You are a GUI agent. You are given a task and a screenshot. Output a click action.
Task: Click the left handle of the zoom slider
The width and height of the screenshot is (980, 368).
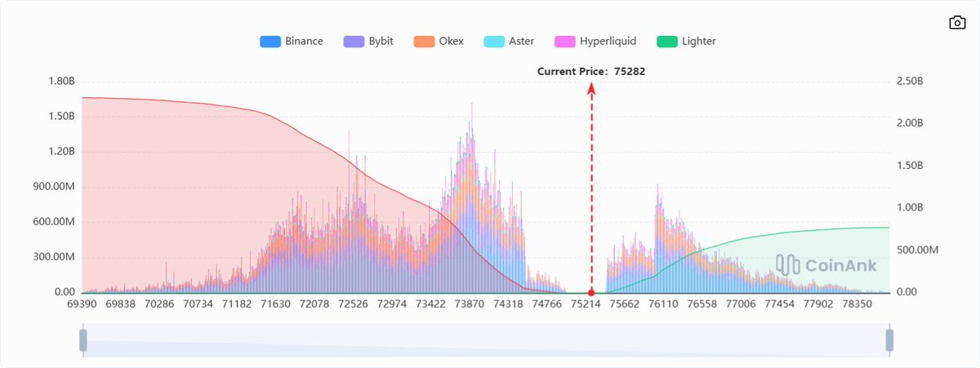tap(83, 340)
